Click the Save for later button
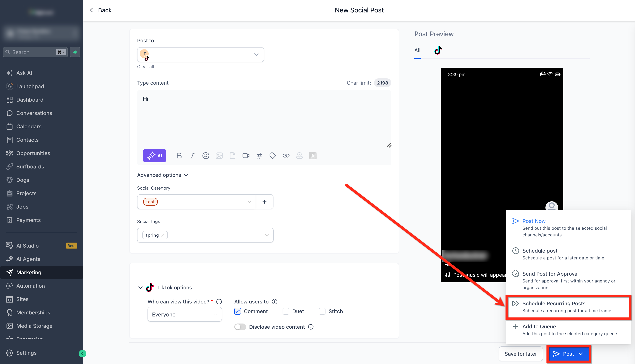 click(520, 354)
